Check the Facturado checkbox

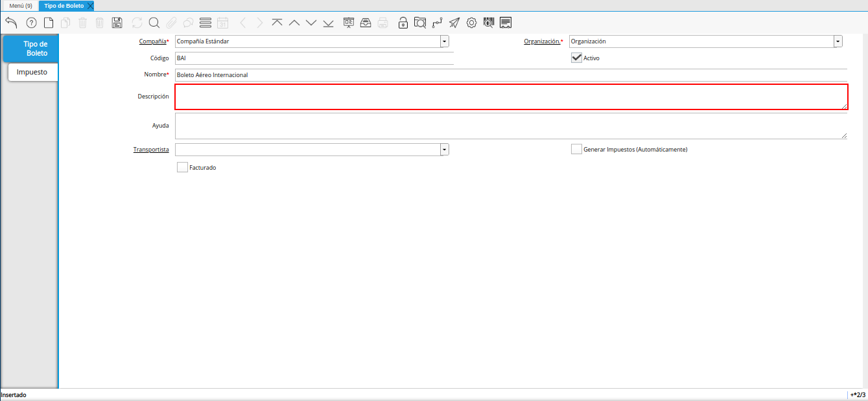tap(182, 167)
